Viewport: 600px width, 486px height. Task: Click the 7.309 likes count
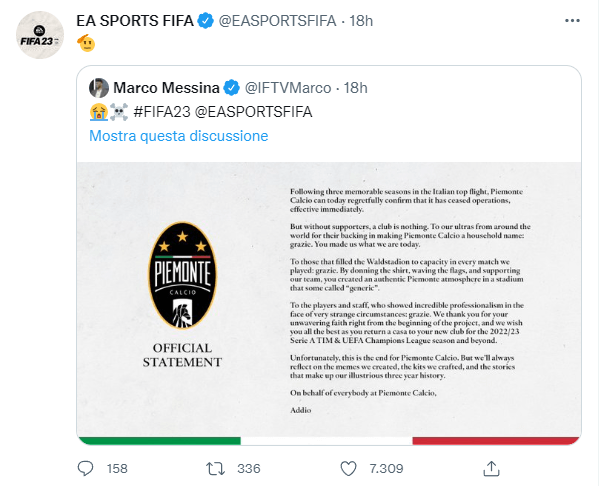[x=385, y=467]
